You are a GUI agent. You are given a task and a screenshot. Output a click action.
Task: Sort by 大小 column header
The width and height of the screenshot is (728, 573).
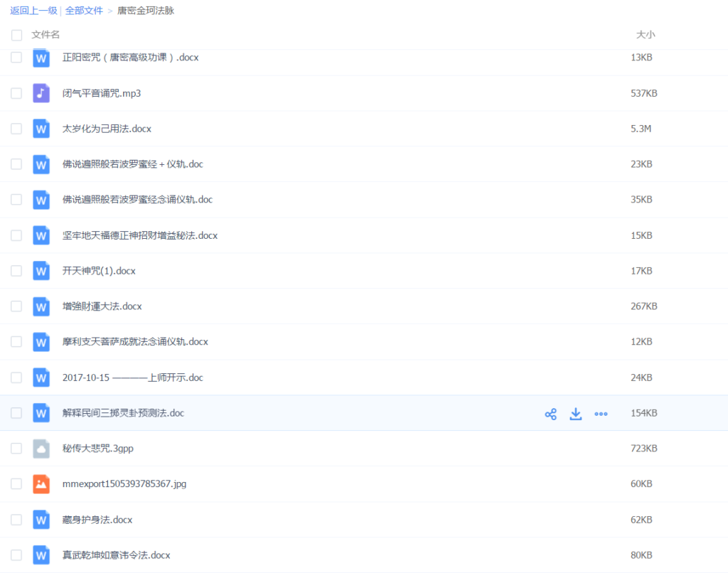(x=646, y=35)
